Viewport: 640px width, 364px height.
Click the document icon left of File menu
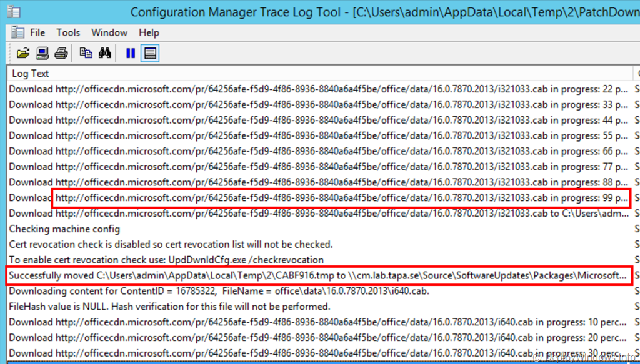(x=17, y=32)
